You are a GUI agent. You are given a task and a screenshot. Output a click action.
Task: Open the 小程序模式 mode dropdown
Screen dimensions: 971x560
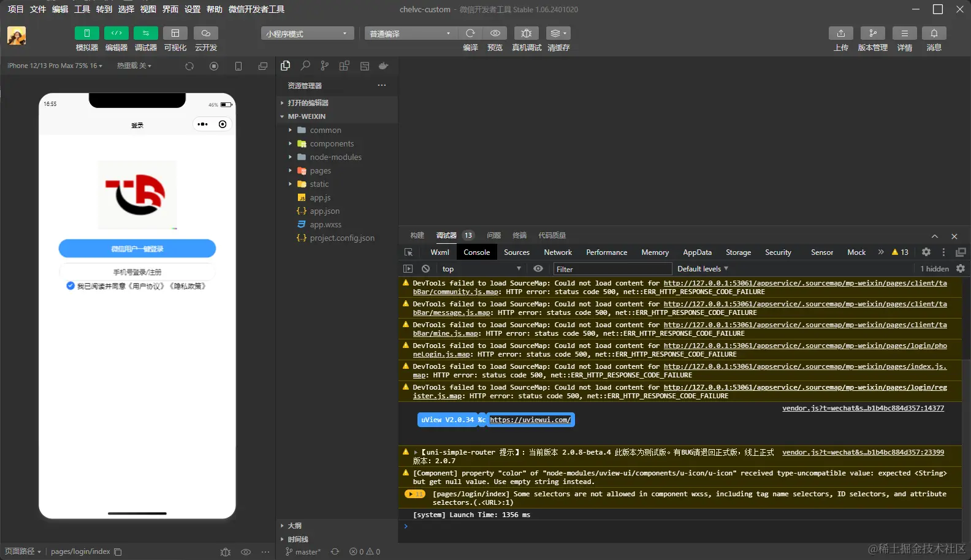(x=307, y=34)
